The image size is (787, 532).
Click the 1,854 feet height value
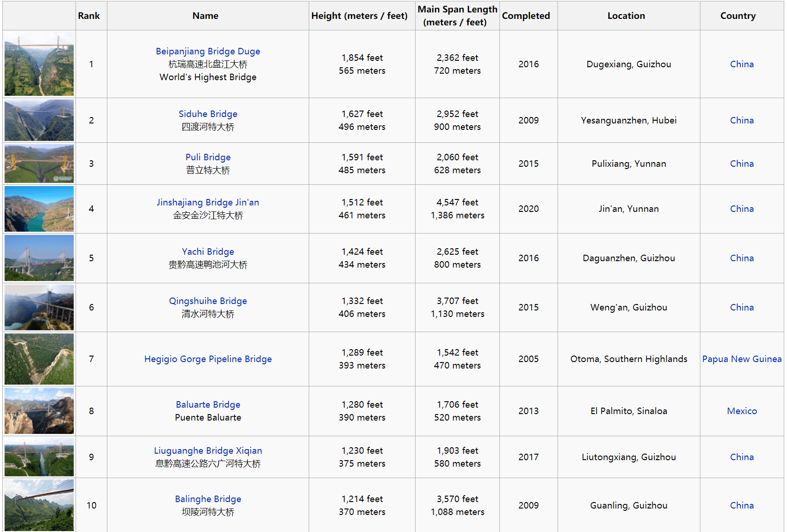(362, 58)
